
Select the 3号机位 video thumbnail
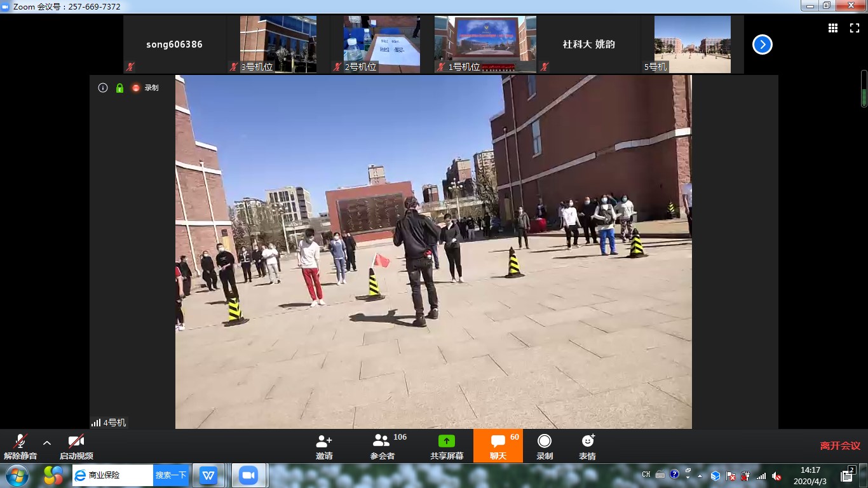[x=278, y=44]
